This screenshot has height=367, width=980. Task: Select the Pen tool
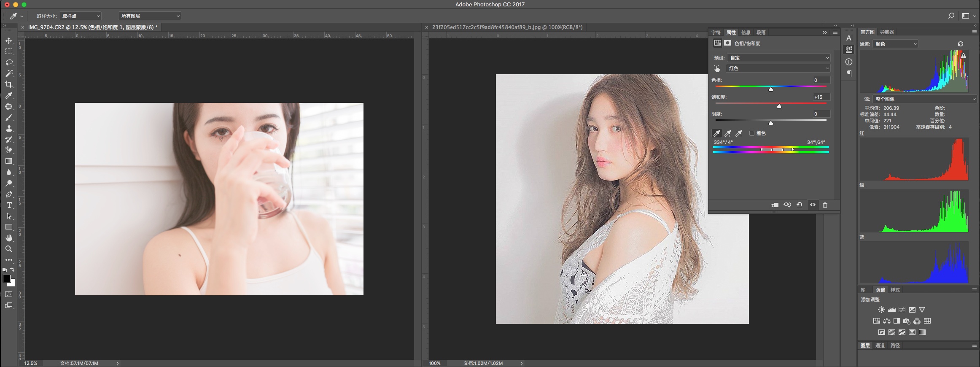coord(9,194)
